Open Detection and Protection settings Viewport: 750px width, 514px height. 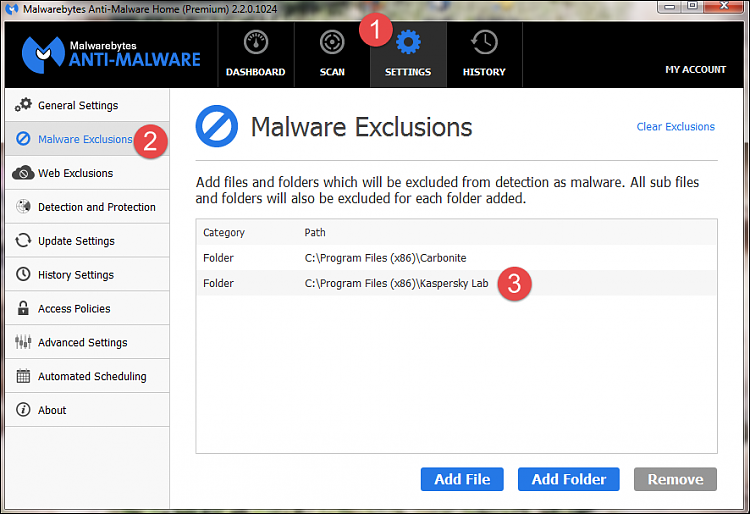point(87,207)
